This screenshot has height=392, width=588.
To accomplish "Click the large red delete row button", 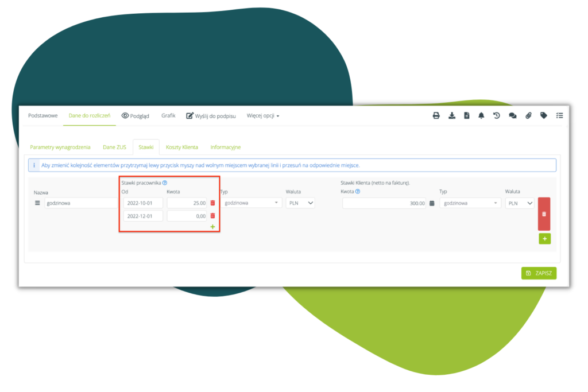I will point(544,214).
